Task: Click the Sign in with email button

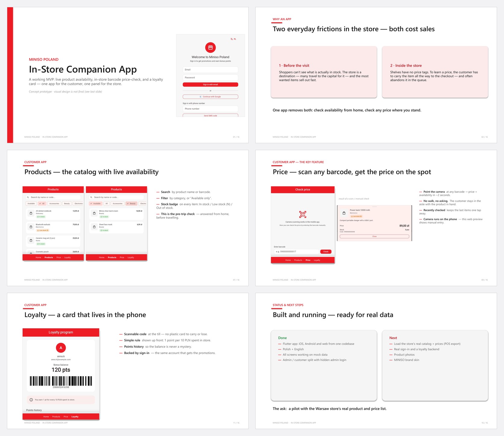Action: pos(210,85)
